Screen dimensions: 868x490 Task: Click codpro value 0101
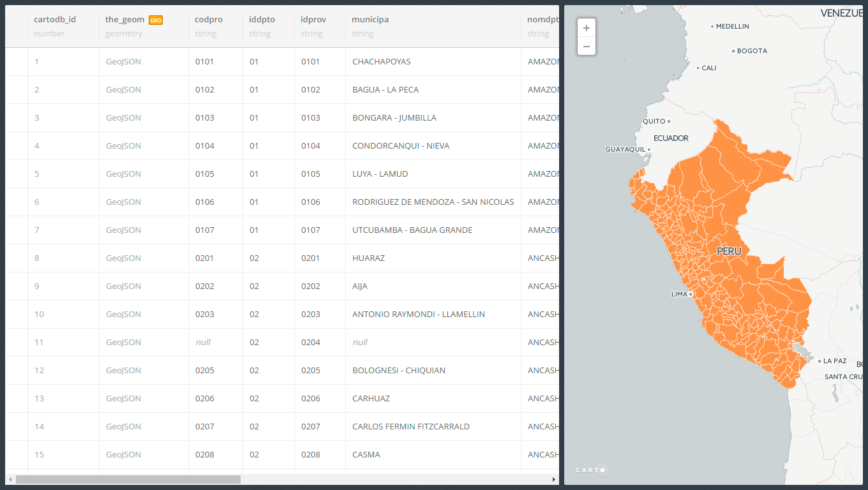click(x=205, y=62)
